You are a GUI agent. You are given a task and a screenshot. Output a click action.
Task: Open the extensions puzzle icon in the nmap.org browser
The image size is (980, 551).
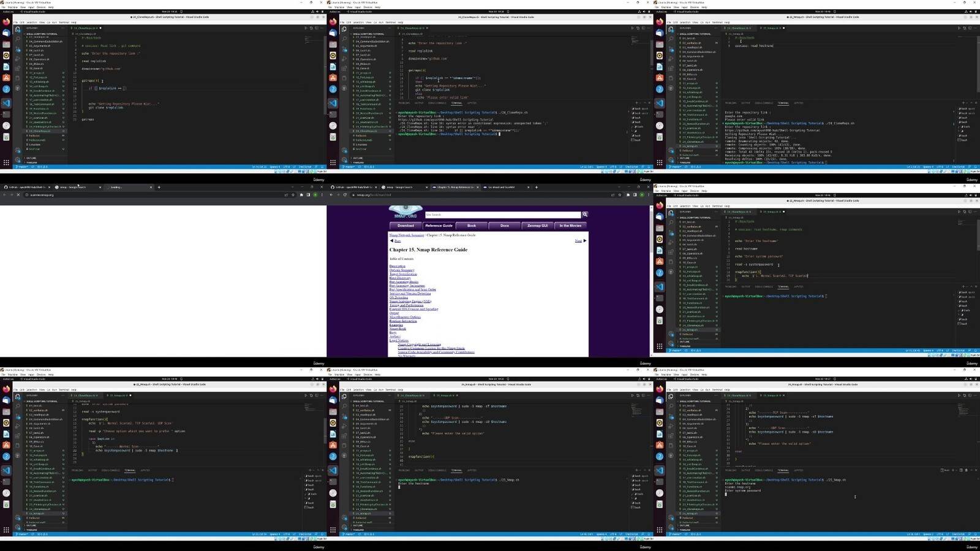coord(627,195)
